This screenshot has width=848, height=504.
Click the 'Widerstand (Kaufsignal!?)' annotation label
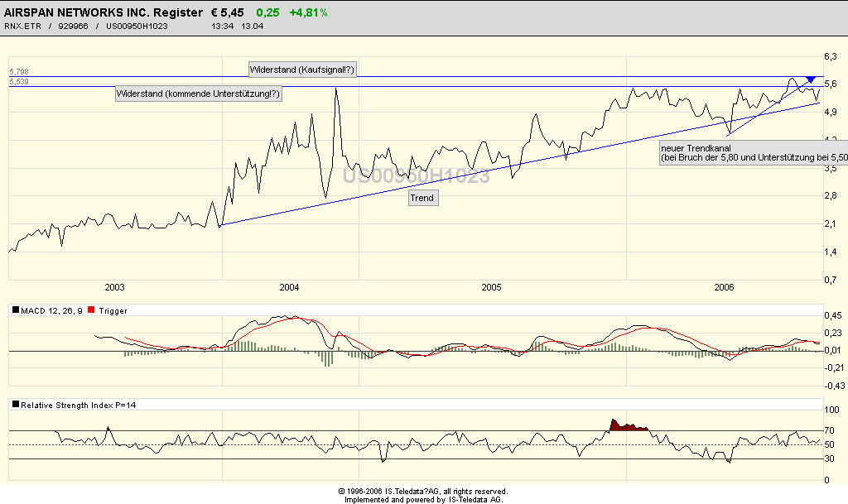[302, 70]
